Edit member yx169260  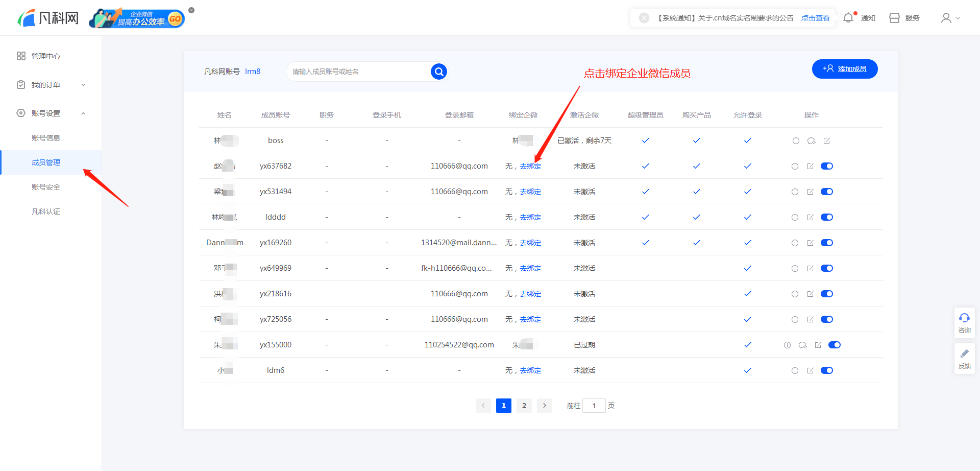pyautogui.click(x=810, y=243)
